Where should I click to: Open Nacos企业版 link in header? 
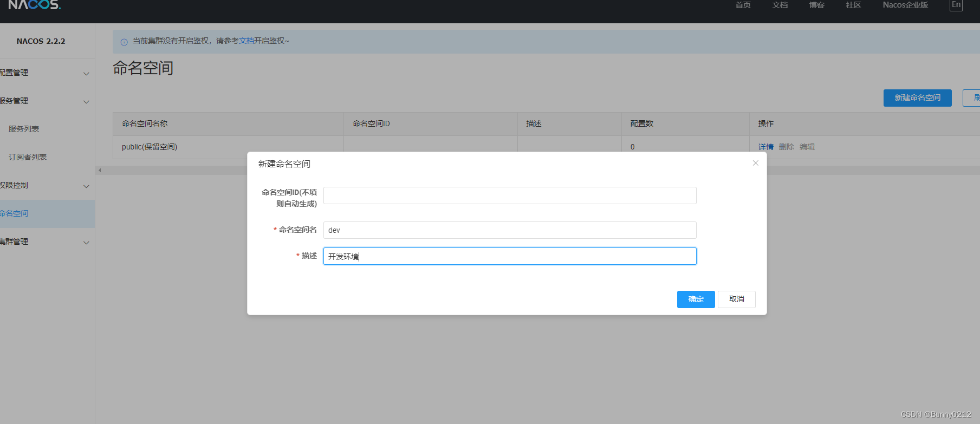click(x=905, y=5)
